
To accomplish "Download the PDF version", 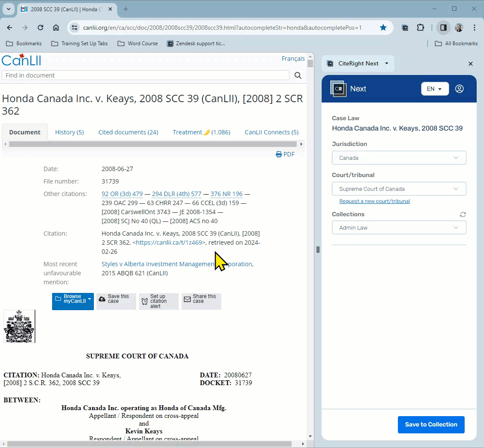I will click(x=285, y=154).
